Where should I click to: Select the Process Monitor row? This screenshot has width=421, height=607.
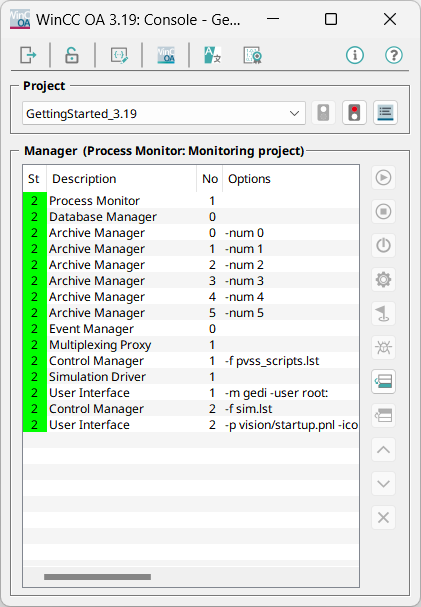click(191, 201)
